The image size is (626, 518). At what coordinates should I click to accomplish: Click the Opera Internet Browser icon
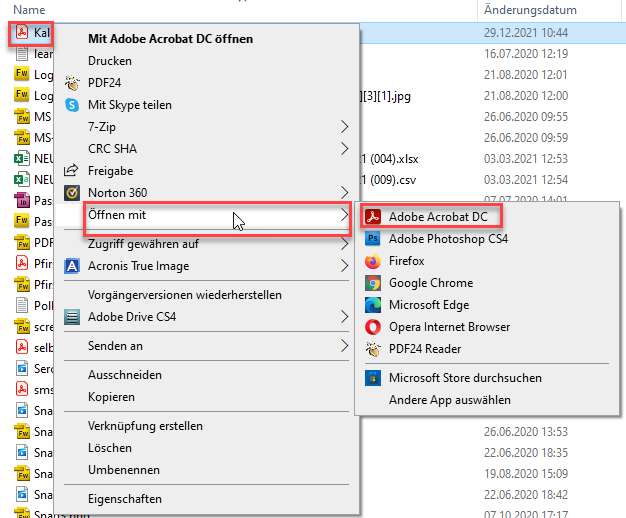click(x=373, y=327)
